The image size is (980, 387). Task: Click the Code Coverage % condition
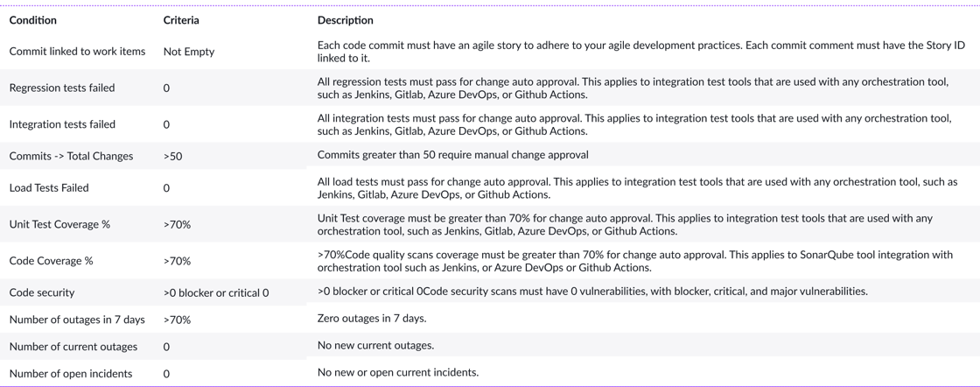click(51, 260)
